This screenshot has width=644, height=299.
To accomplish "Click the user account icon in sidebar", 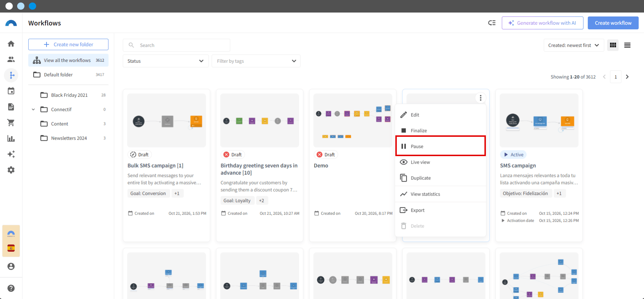I will click(x=11, y=266).
